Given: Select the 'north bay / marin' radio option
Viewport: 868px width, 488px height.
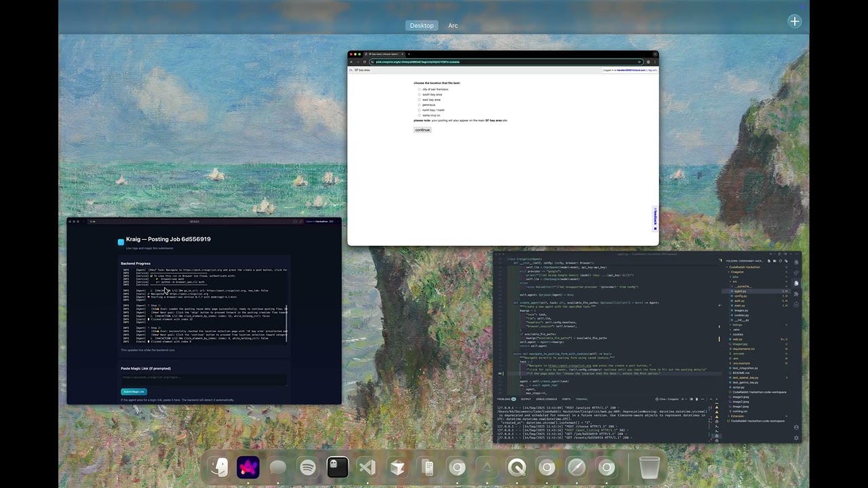Looking at the screenshot, I should 419,110.
